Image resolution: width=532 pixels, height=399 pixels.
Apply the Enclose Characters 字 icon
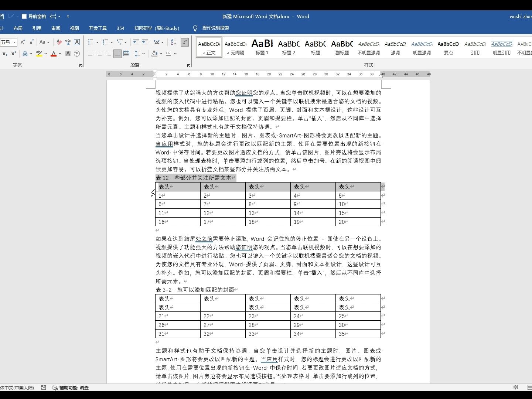coord(77,54)
